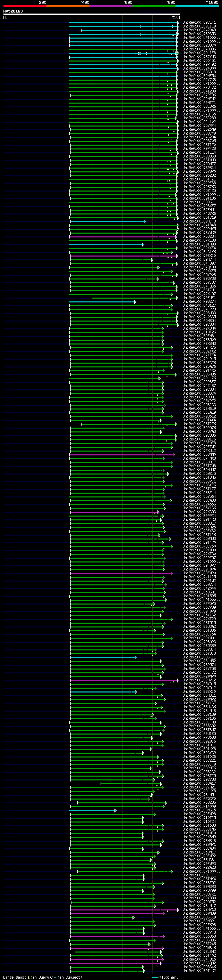Select hit label UniRef100_B9HCF3
The width and height of the screenshot is (222, 980).
[199, 221]
